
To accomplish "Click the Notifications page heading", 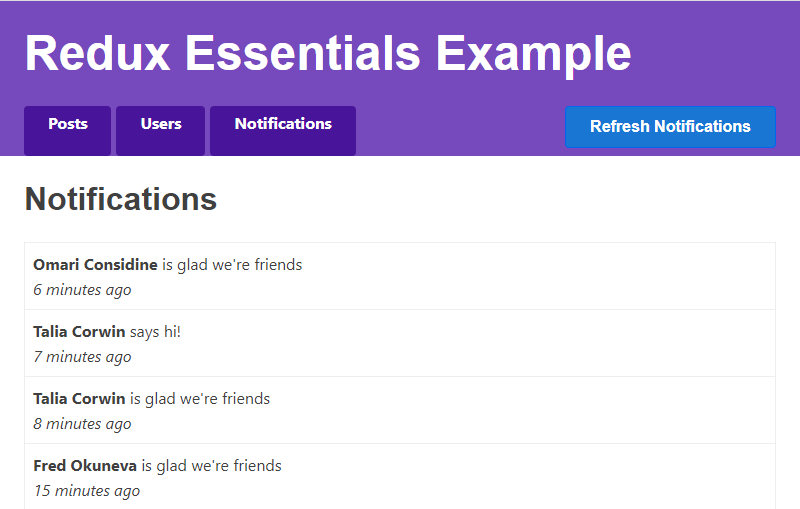I will [121, 199].
